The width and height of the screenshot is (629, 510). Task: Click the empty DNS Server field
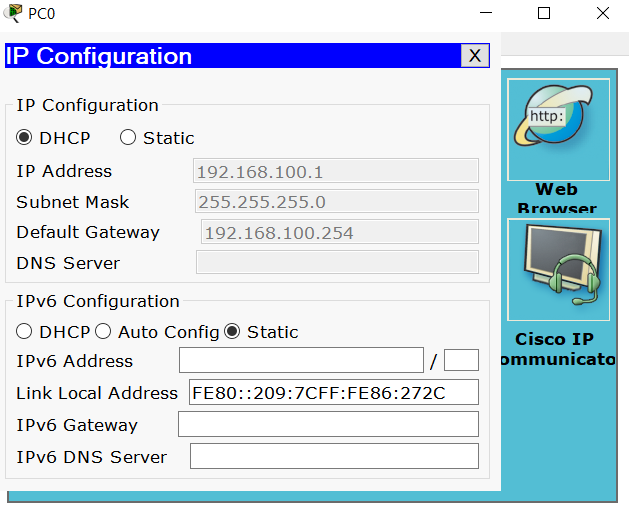[337, 262]
